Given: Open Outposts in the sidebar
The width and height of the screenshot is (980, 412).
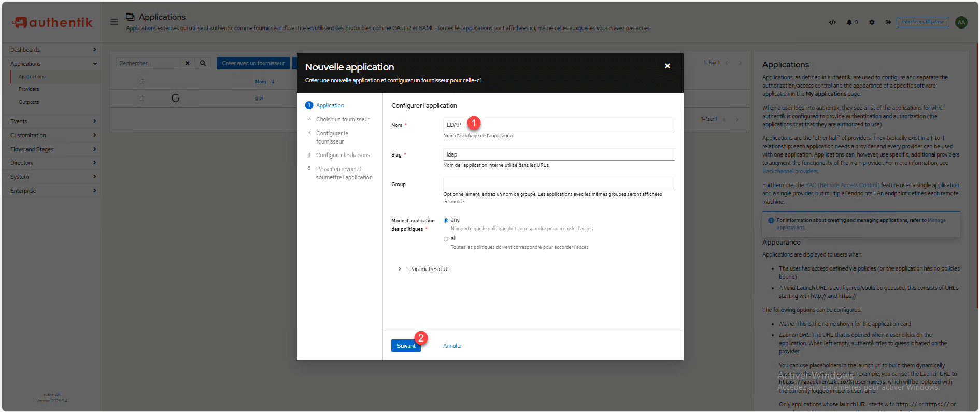Looking at the screenshot, I should coord(29,102).
